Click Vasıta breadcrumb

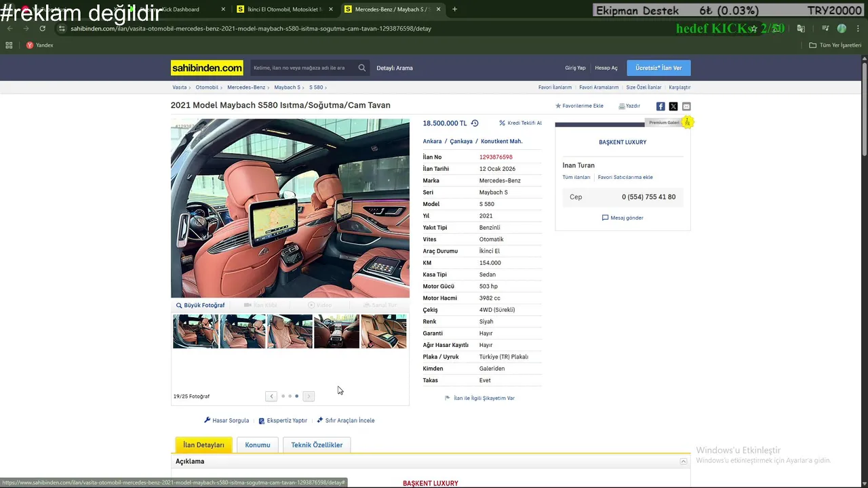[x=180, y=87]
